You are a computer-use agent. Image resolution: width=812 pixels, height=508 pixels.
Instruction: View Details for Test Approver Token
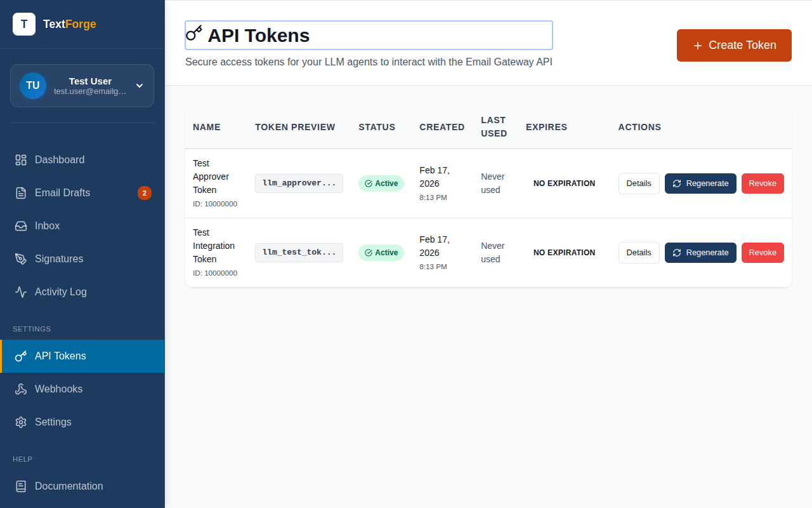click(639, 184)
